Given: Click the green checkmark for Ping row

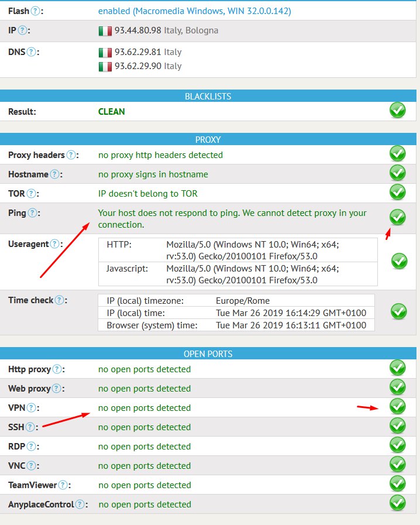Looking at the screenshot, I should pos(398,217).
